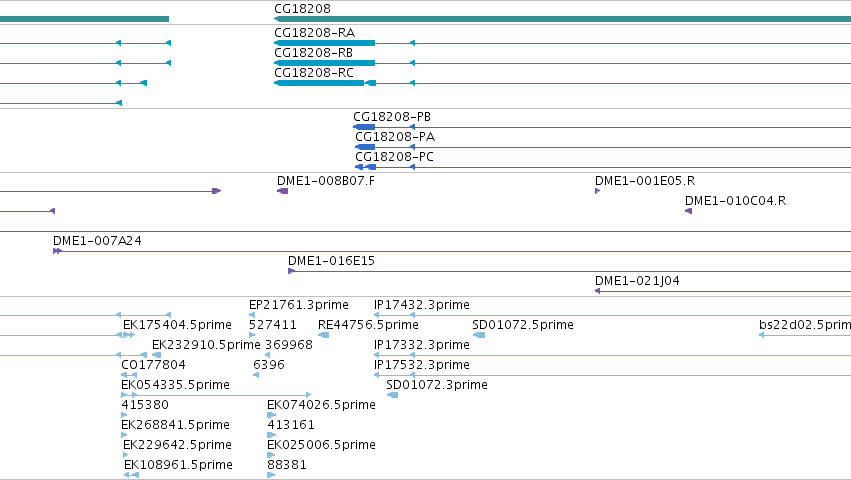Select the CG18208 gene bar
Viewport: 851px width, 480px height.
pos(562,19)
